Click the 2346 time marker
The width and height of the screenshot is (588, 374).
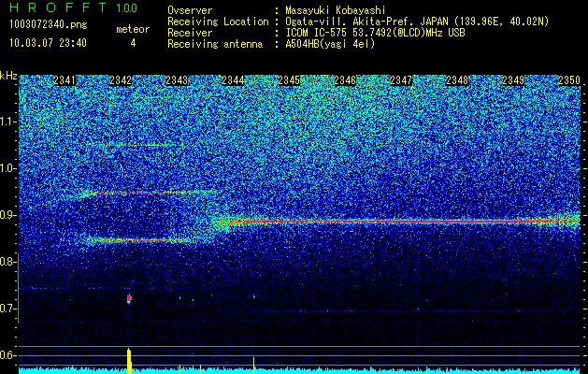(x=345, y=80)
